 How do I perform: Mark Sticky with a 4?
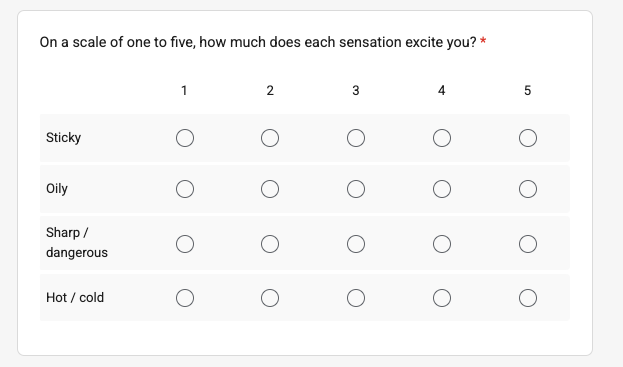click(x=442, y=138)
